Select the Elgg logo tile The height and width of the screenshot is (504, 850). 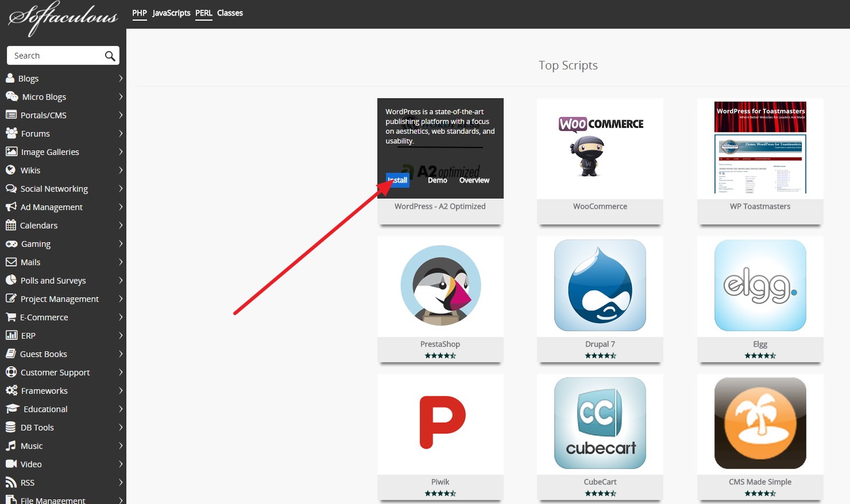[760, 285]
